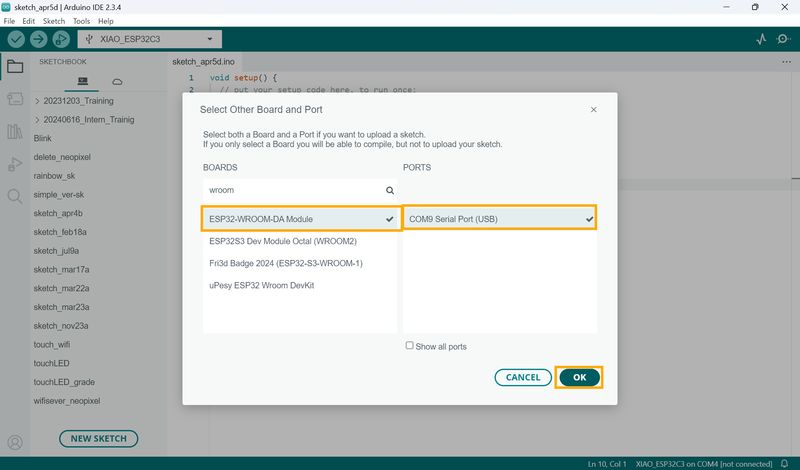
Task: Open the Serial Monitor icon
Action: [x=783, y=39]
